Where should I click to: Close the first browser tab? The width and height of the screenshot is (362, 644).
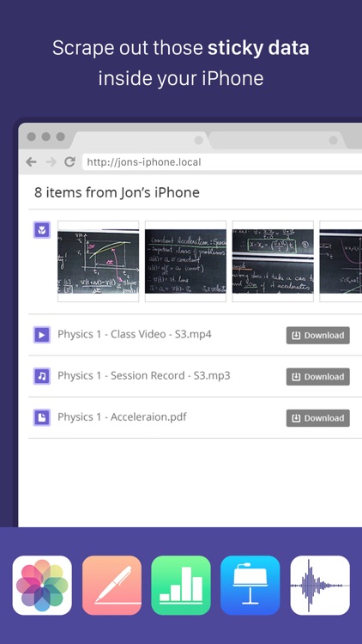pyautogui.click(x=199, y=141)
